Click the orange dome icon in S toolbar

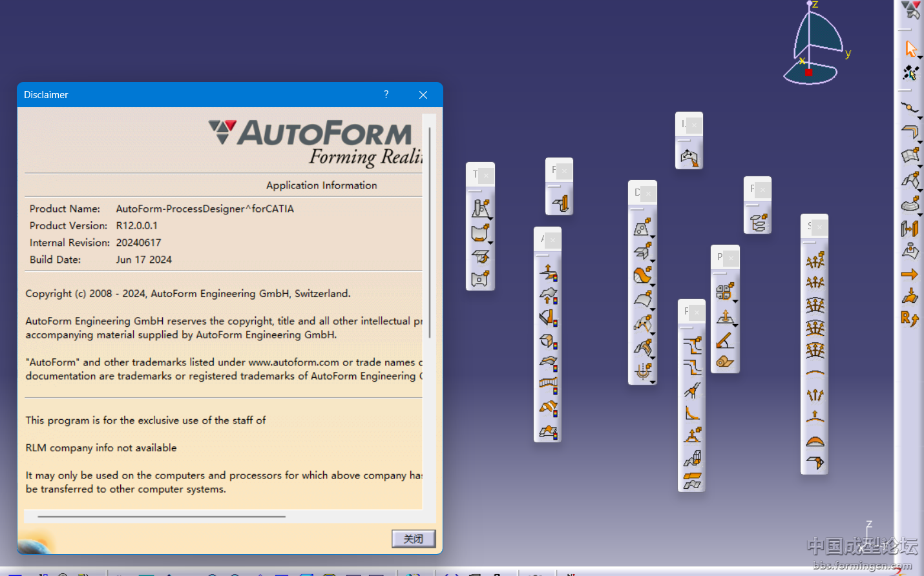(815, 440)
